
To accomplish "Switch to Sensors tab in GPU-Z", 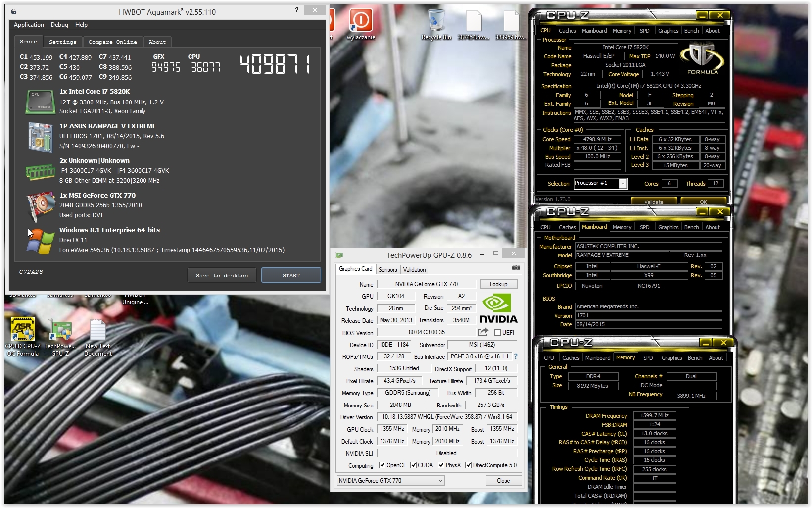I will [x=387, y=270].
